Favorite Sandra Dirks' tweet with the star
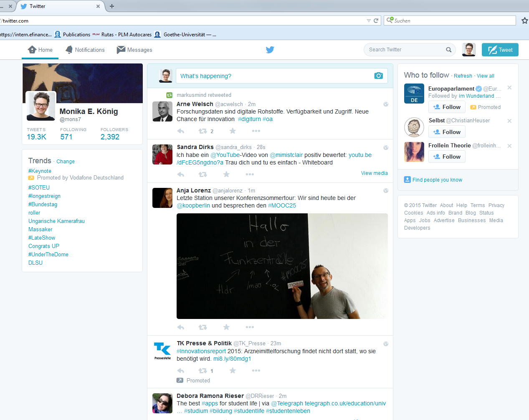 coord(226,174)
